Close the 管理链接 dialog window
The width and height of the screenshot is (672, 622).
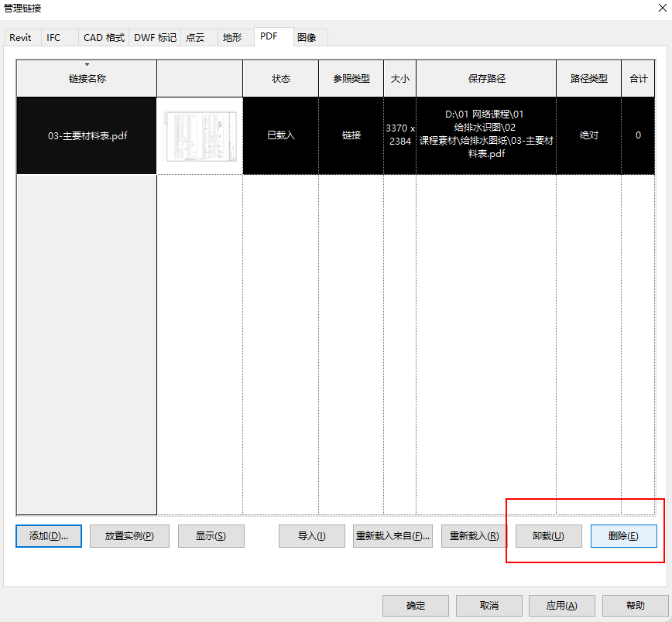(662, 9)
